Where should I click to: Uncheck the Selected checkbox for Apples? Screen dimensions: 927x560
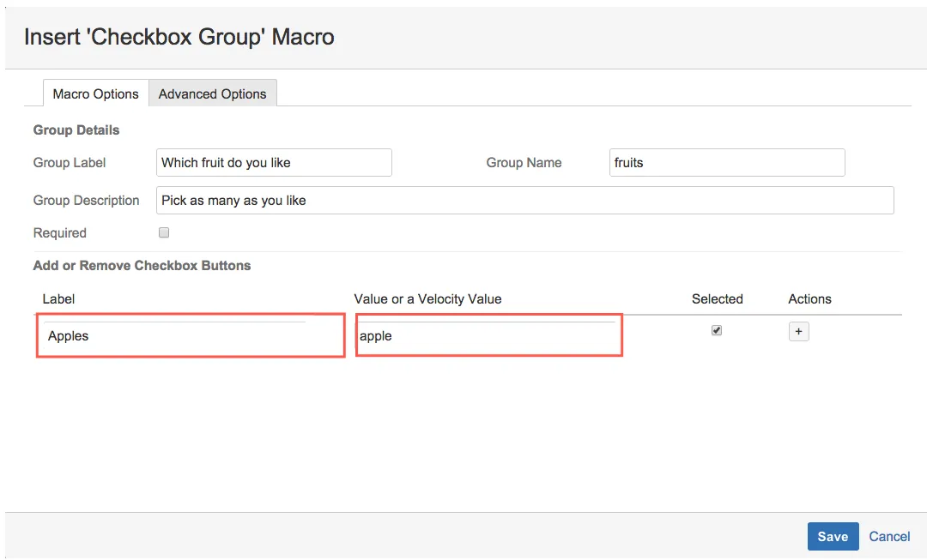717,330
